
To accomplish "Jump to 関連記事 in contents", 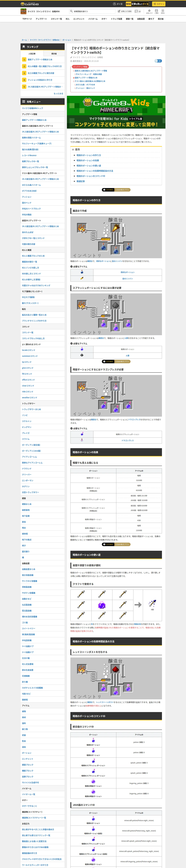I will point(81,181).
